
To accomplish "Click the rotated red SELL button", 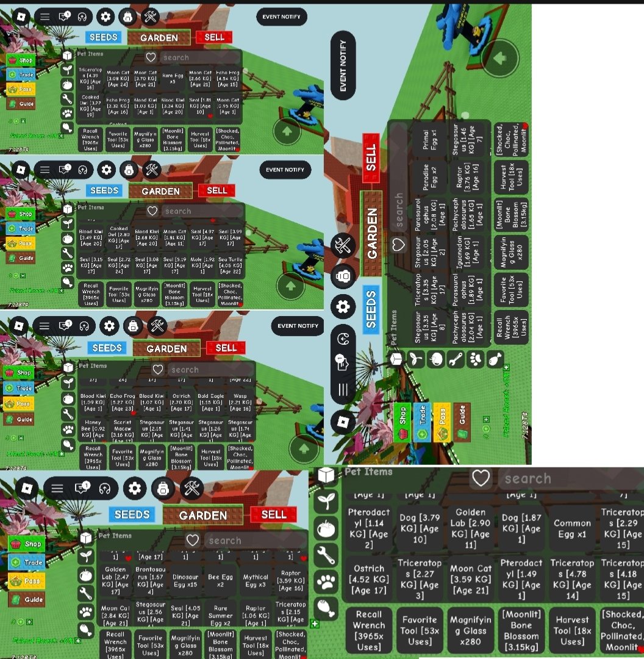I will click(371, 157).
